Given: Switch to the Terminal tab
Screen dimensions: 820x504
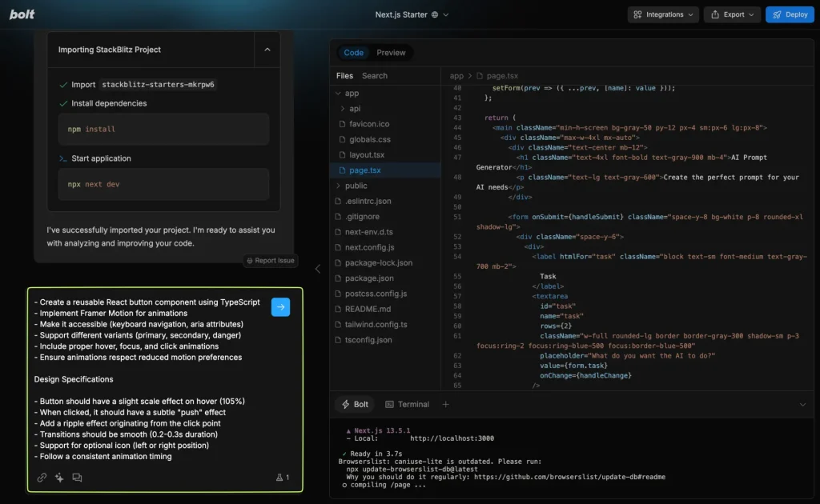Looking at the screenshot, I should [x=408, y=404].
